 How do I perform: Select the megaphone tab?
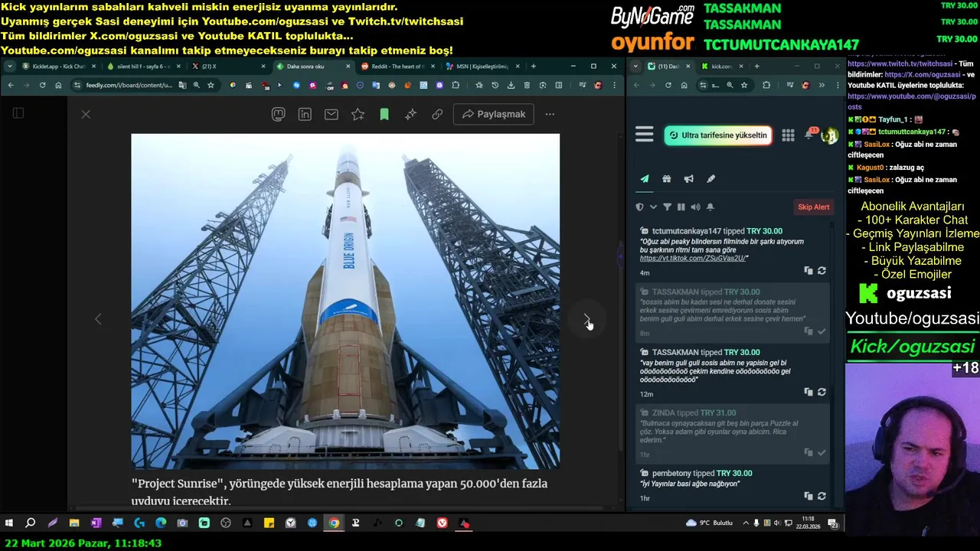[688, 178]
